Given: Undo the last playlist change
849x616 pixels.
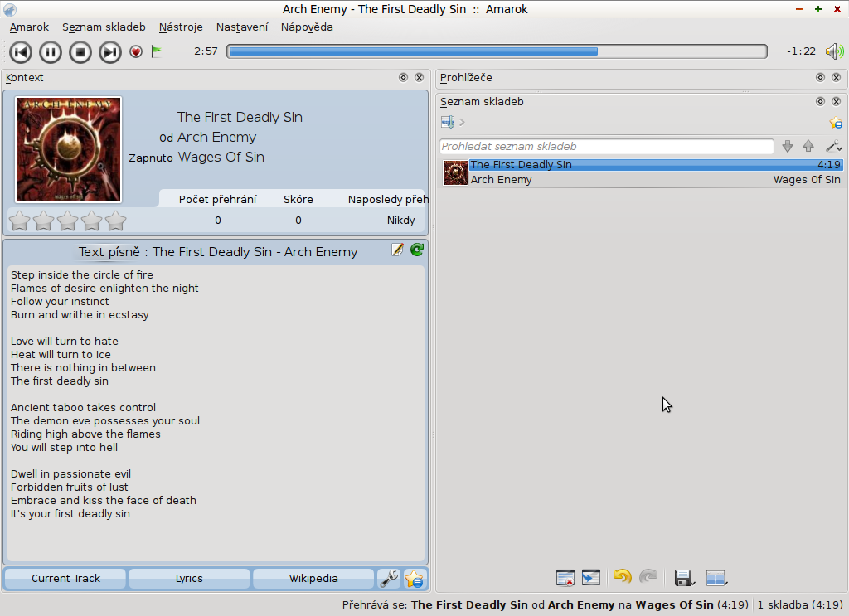Looking at the screenshot, I should coord(622,577).
